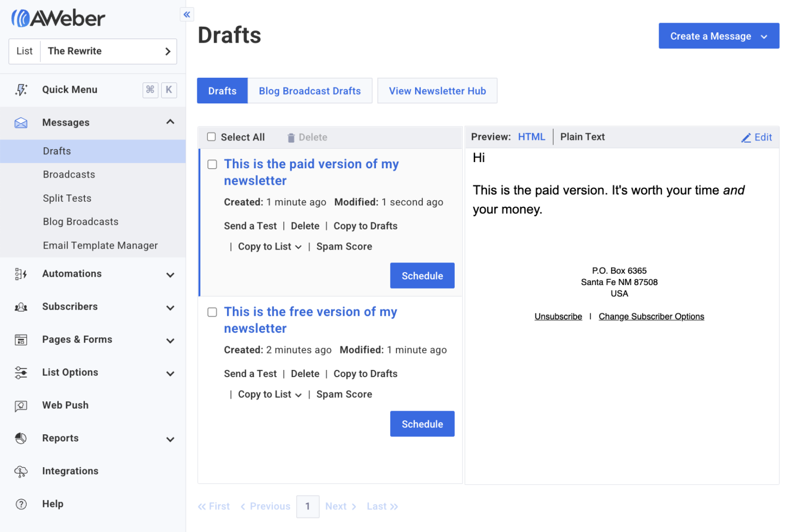This screenshot has width=791, height=532.
Task: Collapse the Messages section chevron
Action: [170, 122]
